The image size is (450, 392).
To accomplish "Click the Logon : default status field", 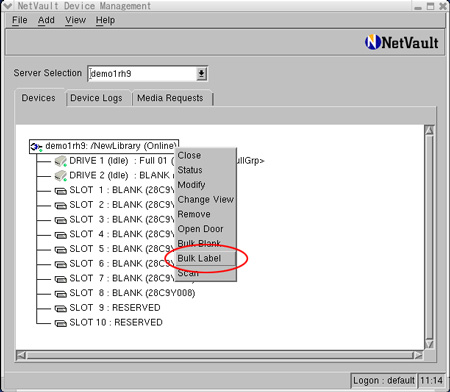I will pos(384,381).
